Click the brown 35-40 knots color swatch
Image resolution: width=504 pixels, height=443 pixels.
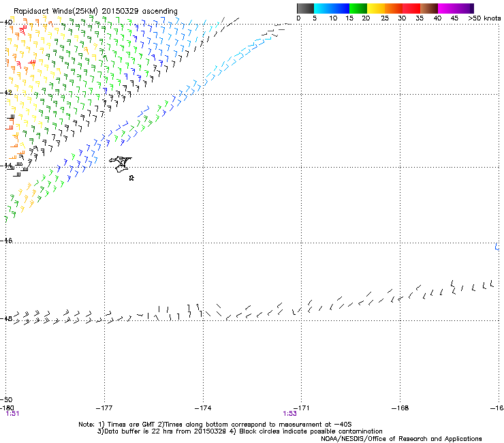(429, 8)
